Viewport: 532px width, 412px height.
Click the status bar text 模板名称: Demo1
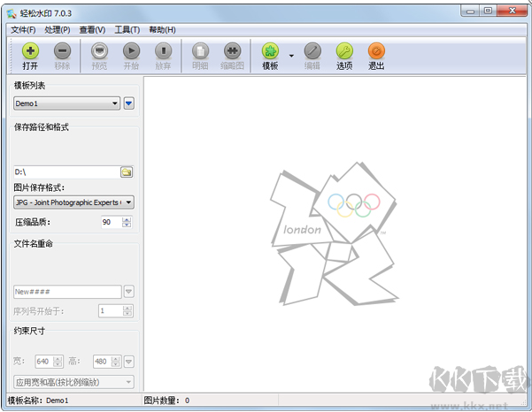(38, 401)
